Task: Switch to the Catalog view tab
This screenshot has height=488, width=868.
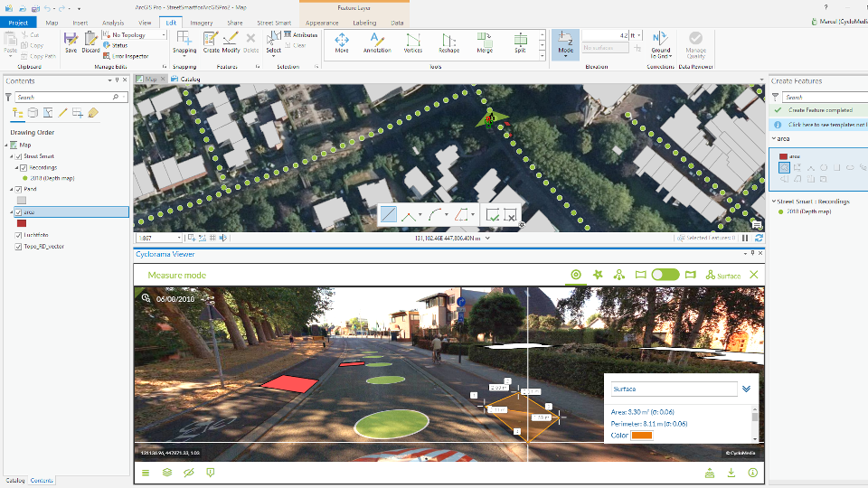Action: [186, 80]
